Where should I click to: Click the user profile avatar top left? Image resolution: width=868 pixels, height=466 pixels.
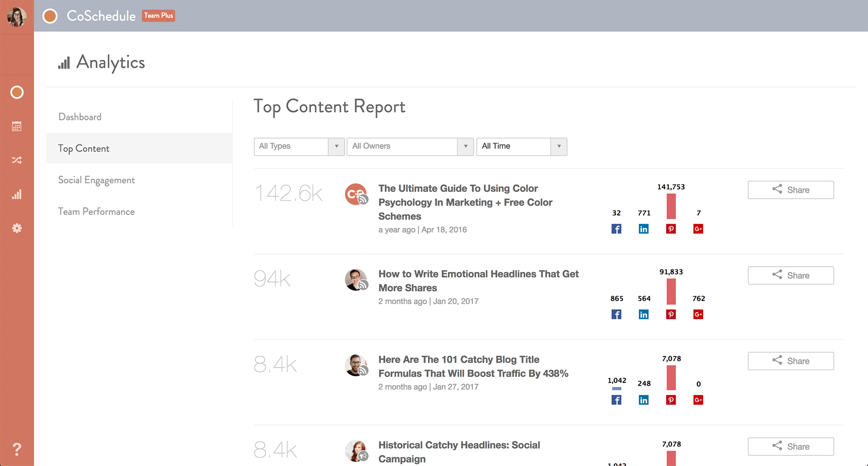click(x=17, y=17)
